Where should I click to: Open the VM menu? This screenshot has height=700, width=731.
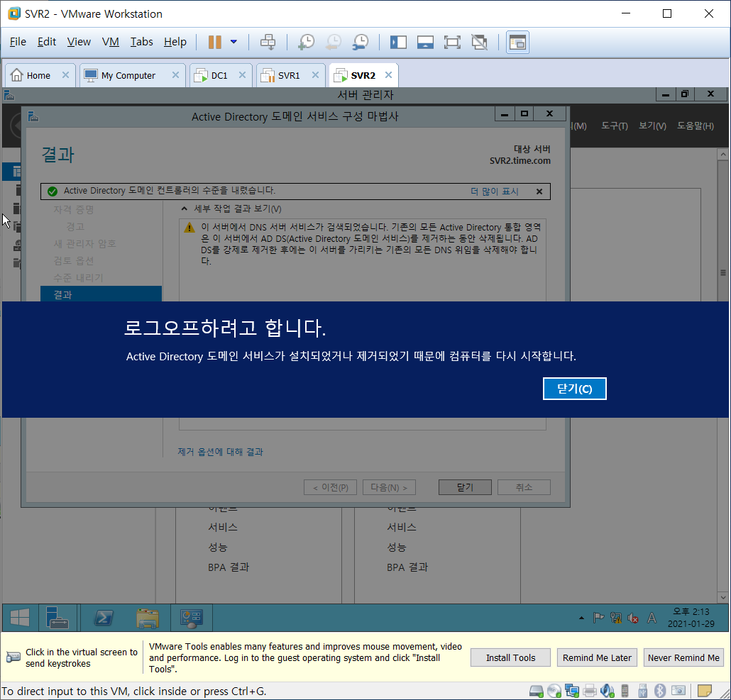click(x=111, y=42)
